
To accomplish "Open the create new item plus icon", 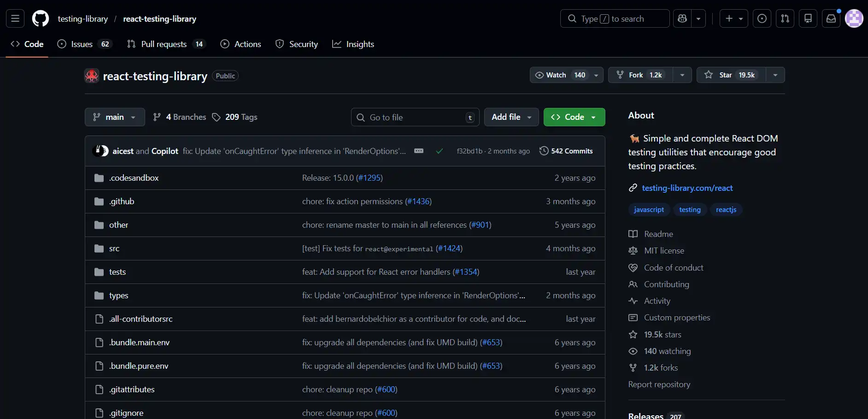I will (x=728, y=18).
